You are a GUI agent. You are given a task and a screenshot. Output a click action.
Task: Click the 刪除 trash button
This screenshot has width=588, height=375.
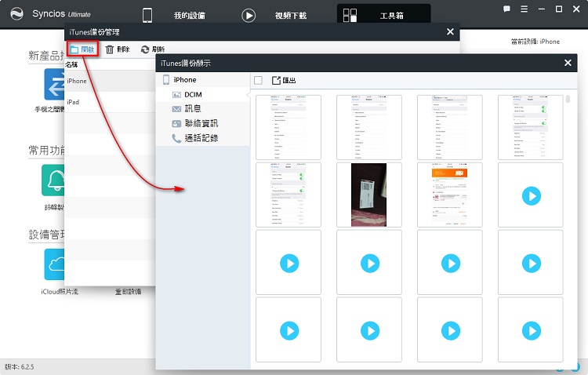pyautogui.click(x=118, y=49)
